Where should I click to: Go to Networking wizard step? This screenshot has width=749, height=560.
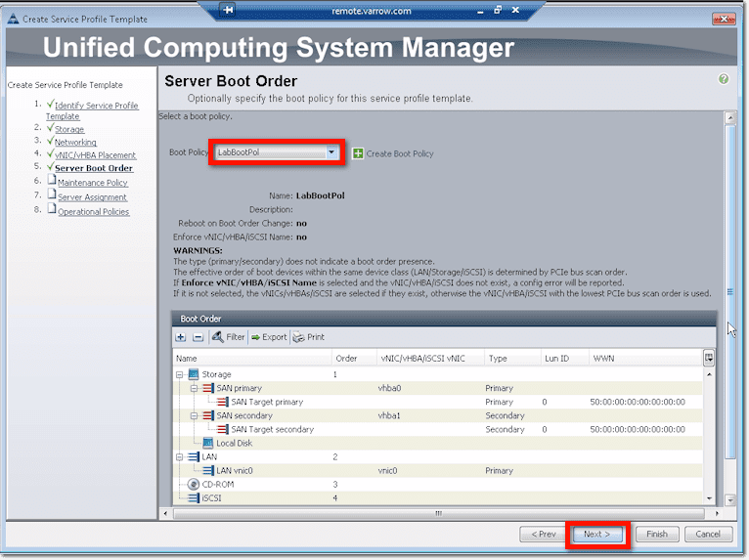coord(75,143)
